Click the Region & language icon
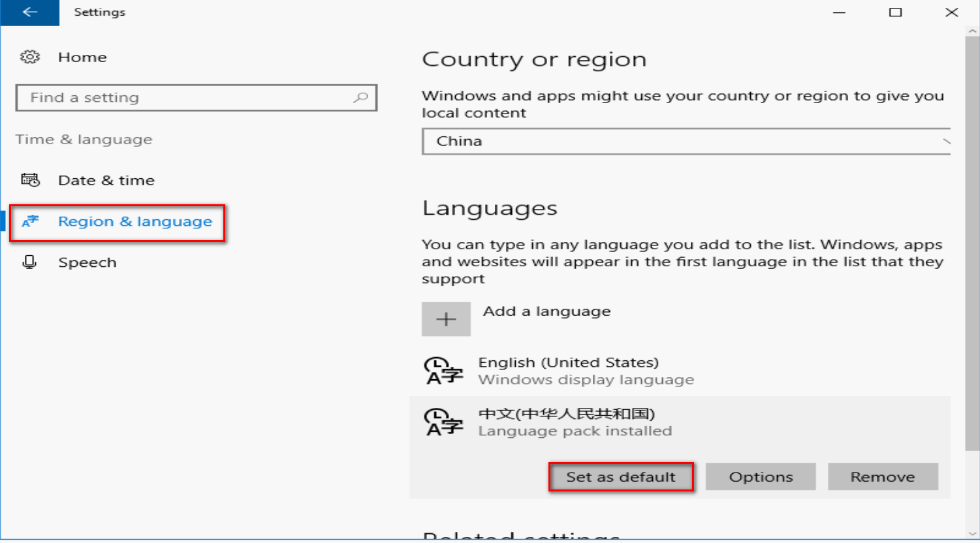Screen dimensions: 980x543 30,222
